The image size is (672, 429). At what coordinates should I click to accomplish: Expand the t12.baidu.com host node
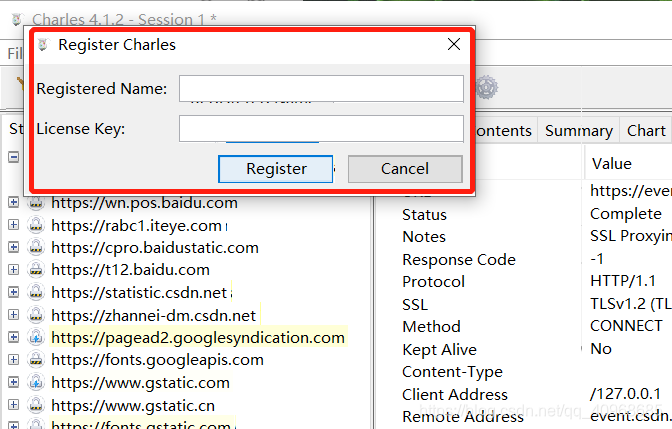[x=14, y=270]
